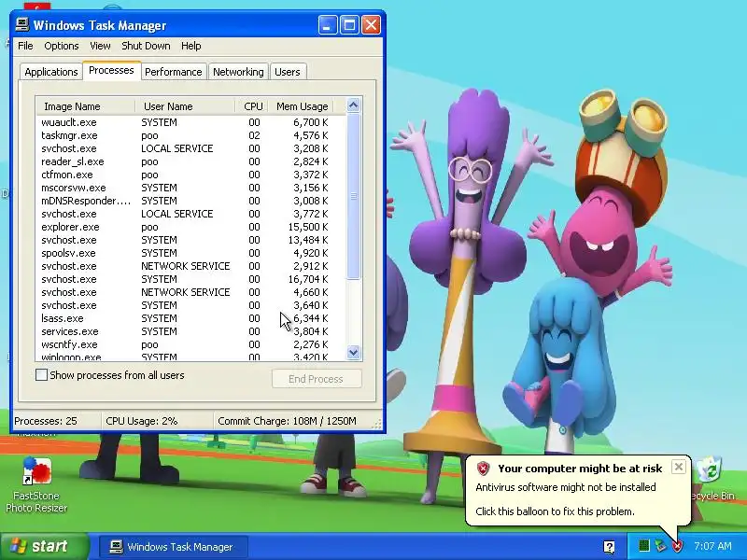The width and height of the screenshot is (747, 560).
Task: Click the Commit Charge status bar entry
Action: pos(287,421)
